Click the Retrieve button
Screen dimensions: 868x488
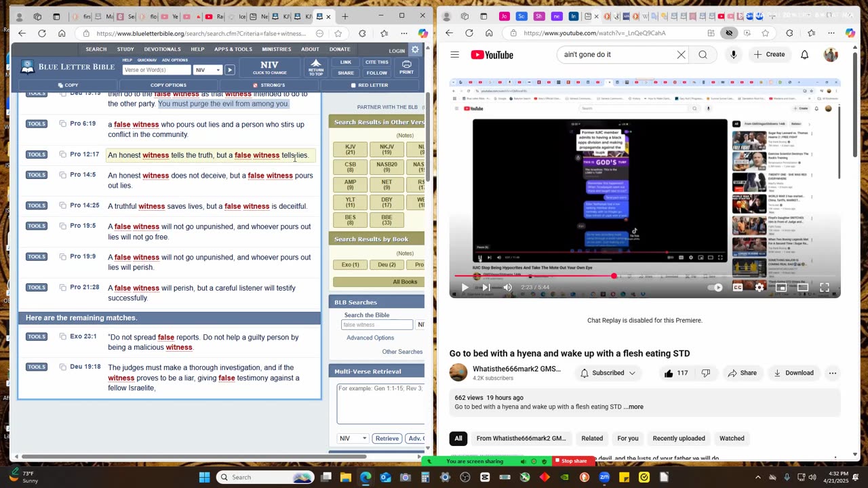(387, 439)
